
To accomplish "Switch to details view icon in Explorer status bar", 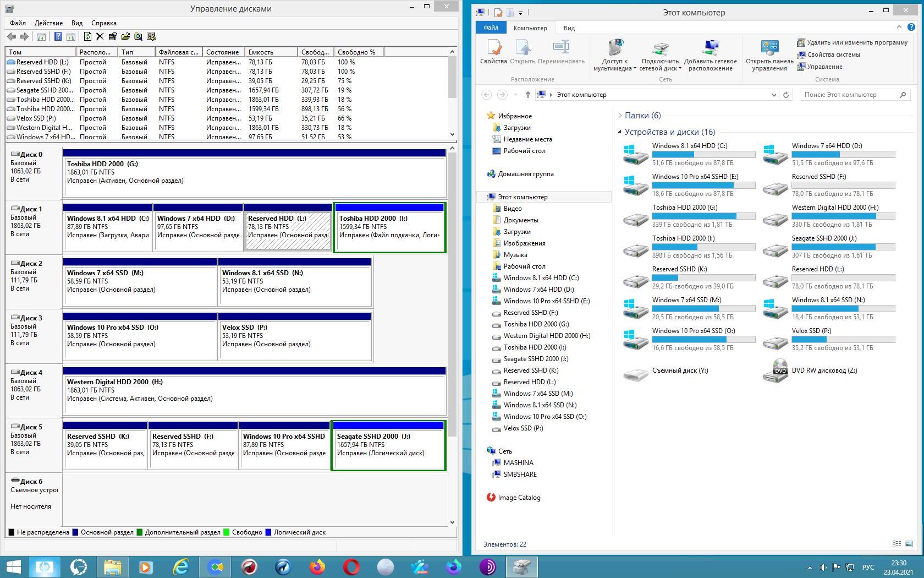I will point(897,544).
